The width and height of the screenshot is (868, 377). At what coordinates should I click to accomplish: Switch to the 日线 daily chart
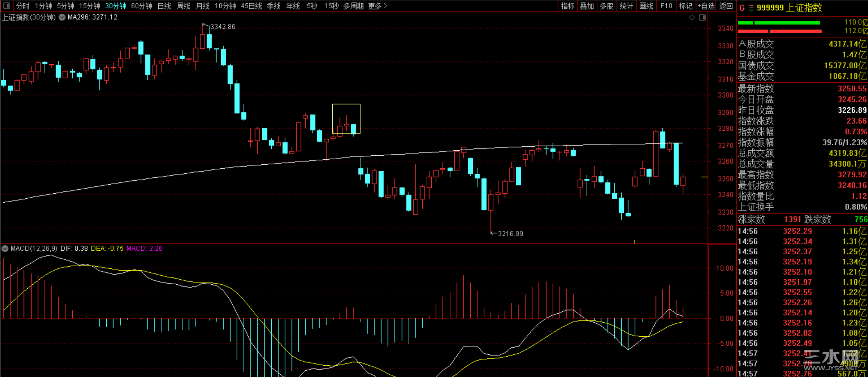click(x=164, y=6)
